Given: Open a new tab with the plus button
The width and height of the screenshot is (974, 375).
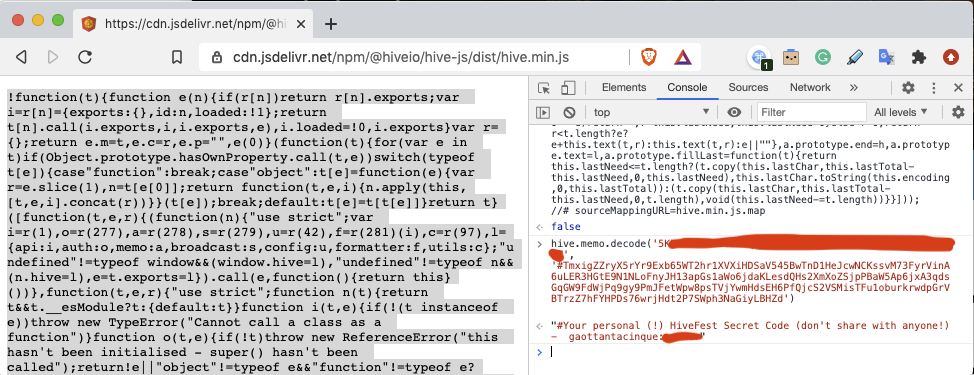Looking at the screenshot, I should pos(331,24).
